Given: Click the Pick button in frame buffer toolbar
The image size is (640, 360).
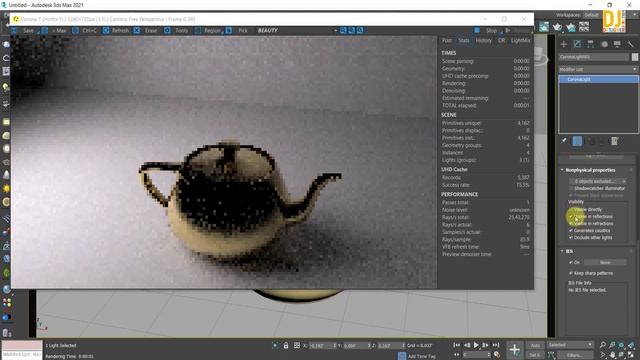Looking at the screenshot, I should [238, 31].
